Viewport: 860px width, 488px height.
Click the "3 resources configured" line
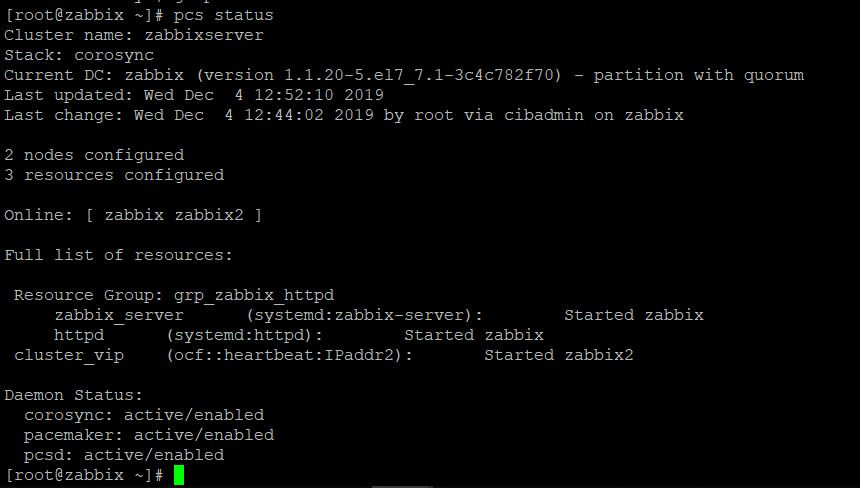(x=114, y=175)
